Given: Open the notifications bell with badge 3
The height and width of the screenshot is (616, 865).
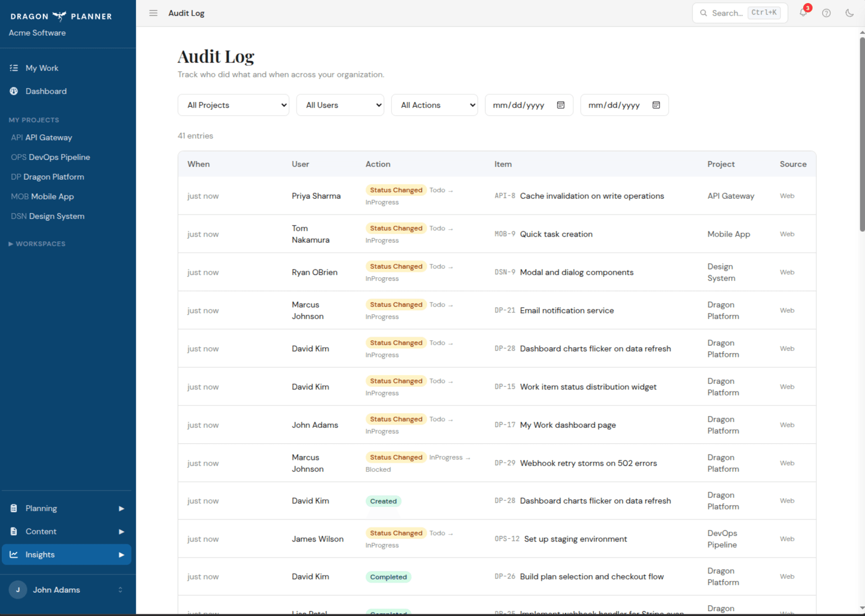Looking at the screenshot, I should pos(803,13).
